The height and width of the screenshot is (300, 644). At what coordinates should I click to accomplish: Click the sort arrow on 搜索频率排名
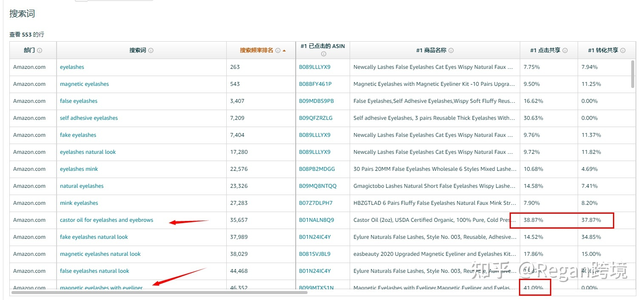click(x=284, y=51)
